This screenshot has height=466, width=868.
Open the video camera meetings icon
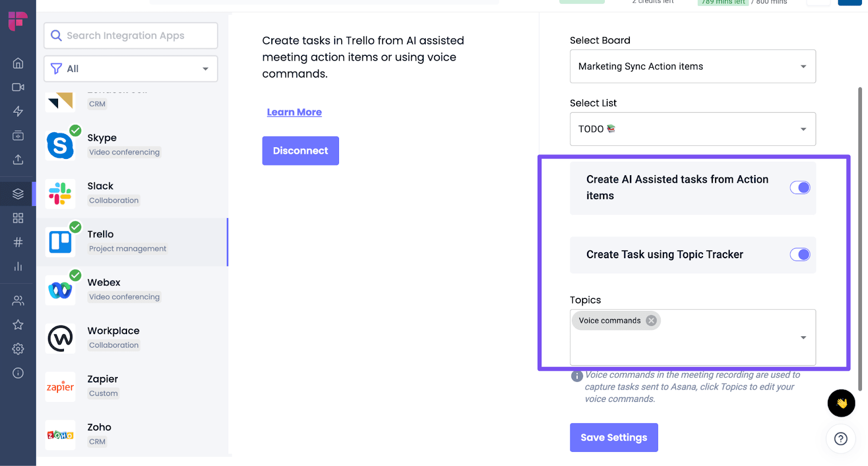click(x=18, y=87)
